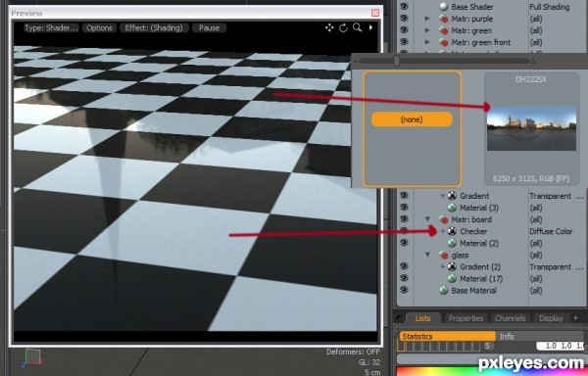Collapse the glass material group
This screenshot has width=588, height=376.
click(427, 255)
